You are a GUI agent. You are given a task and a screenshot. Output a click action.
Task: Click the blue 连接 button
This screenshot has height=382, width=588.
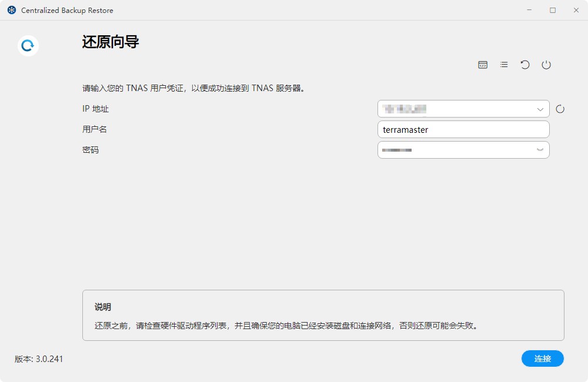click(x=542, y=358)
